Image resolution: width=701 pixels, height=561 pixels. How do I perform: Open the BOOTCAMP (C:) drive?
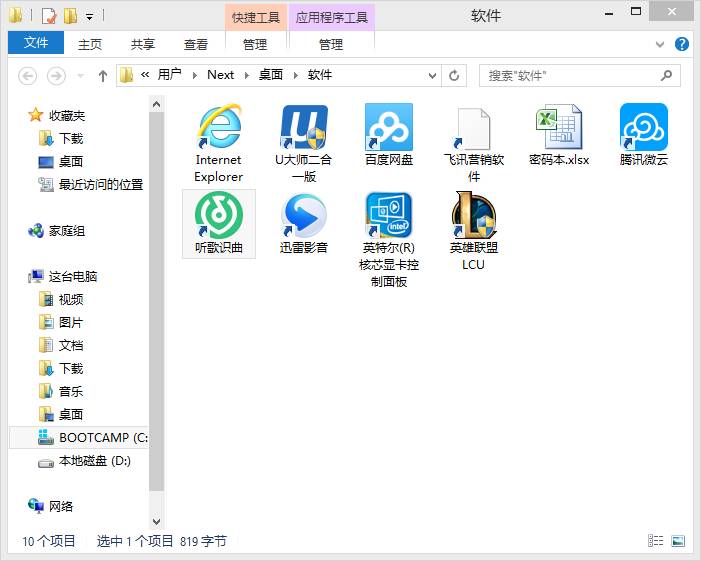click(x=79, y=437)
